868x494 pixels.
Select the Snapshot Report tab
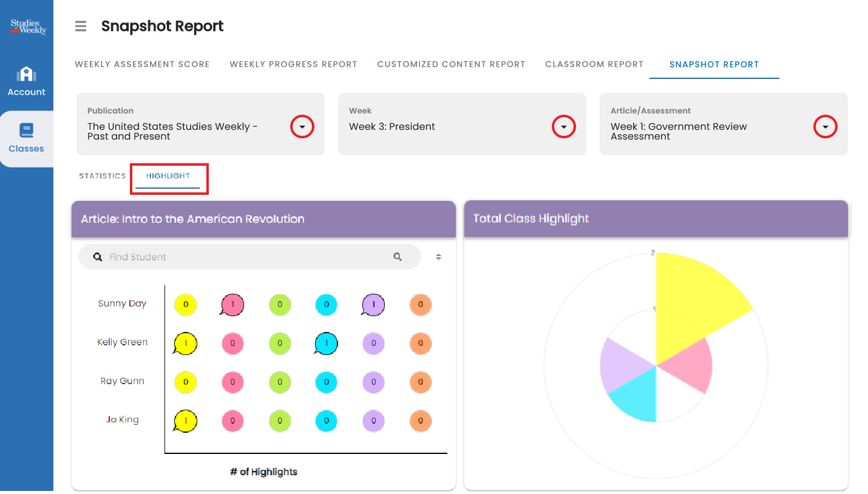click(x=714, y=64)
